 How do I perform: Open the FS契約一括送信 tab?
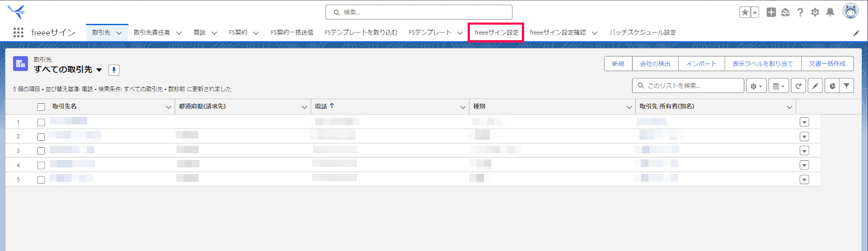pos(292,33)
